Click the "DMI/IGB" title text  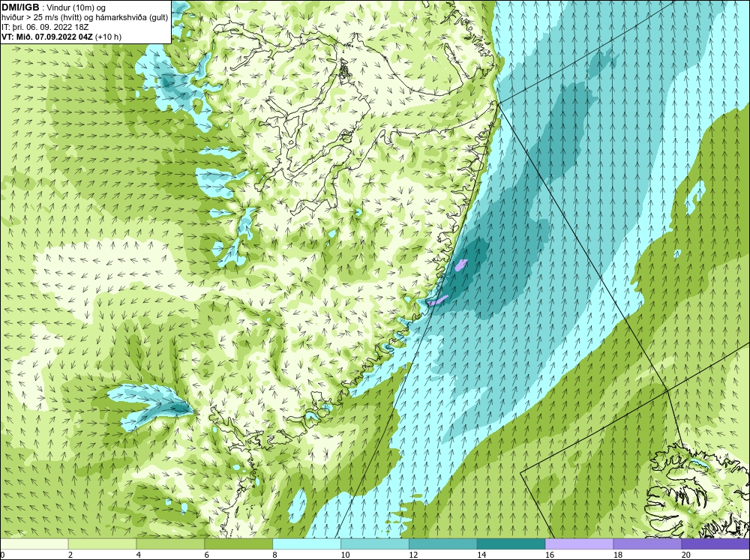pyautogui.click(x=20, y=7)
